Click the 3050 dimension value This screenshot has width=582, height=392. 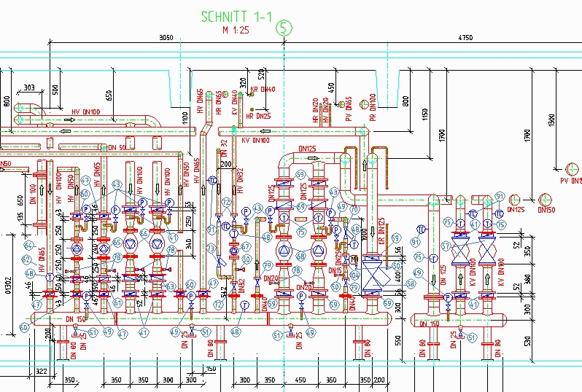point(166,37)
